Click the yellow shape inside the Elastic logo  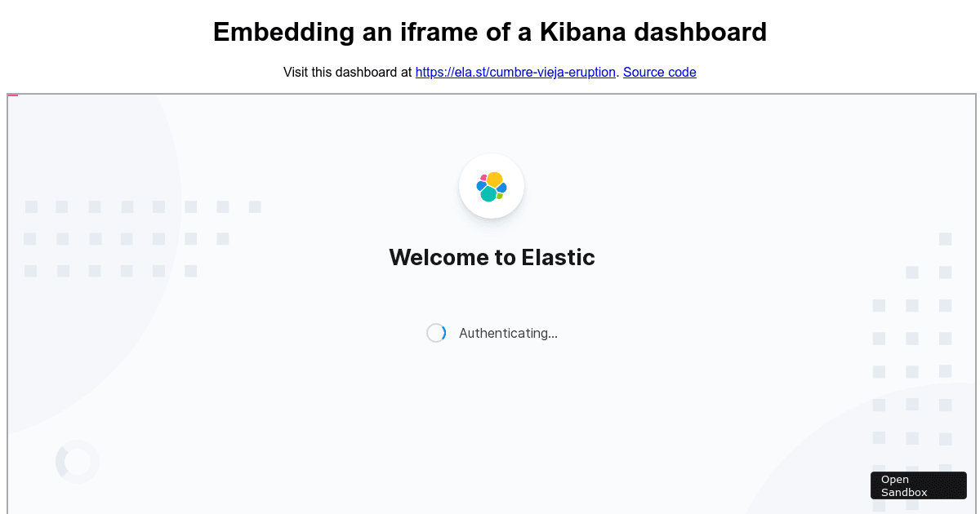(493, 179)
